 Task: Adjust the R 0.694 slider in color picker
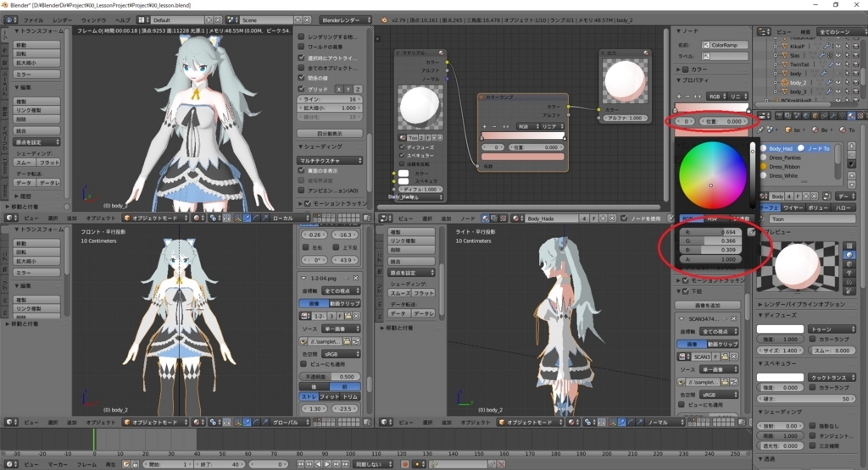coord(711,232)
